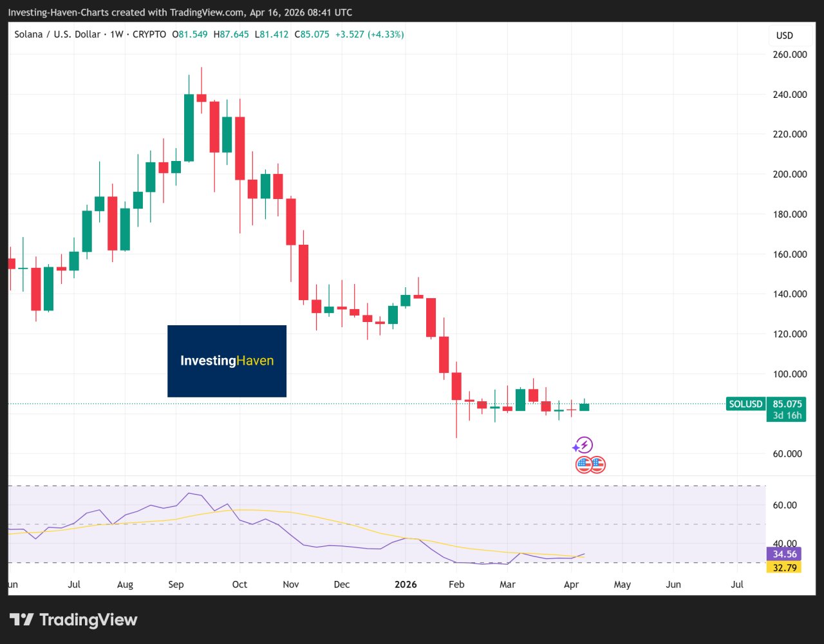This screenshot has height=644, width=824.
Task: Click the 220.000 price axis label
Action: point(790,135)
